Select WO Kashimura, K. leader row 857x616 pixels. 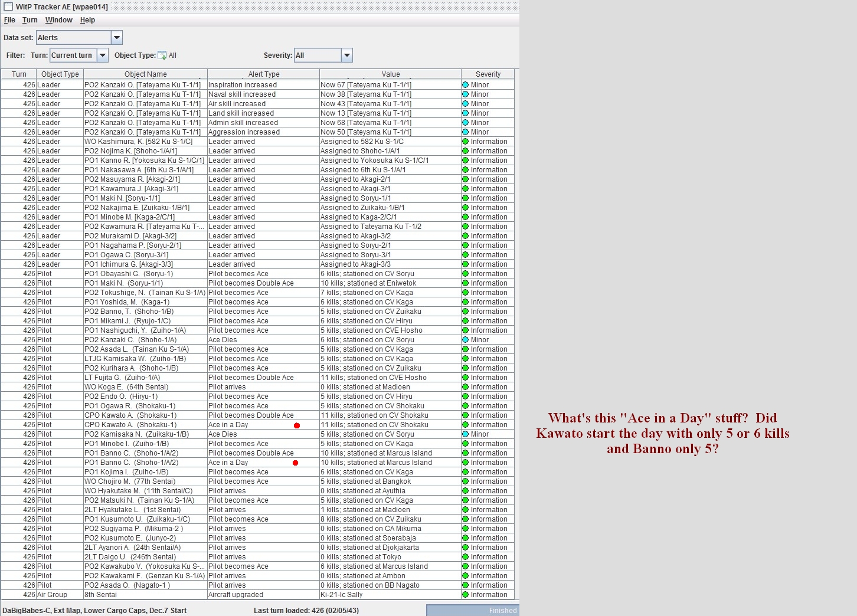(257, 142)
